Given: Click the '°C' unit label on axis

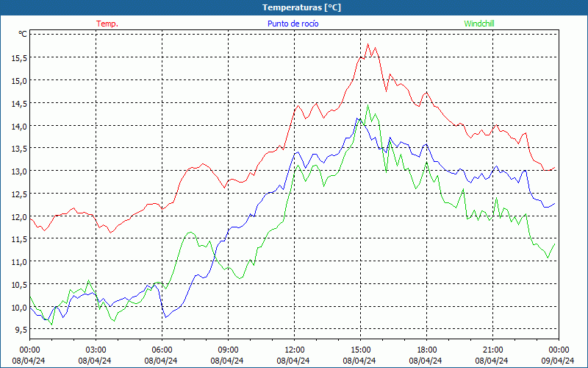Looking at the screenshot, I should 23,34.
